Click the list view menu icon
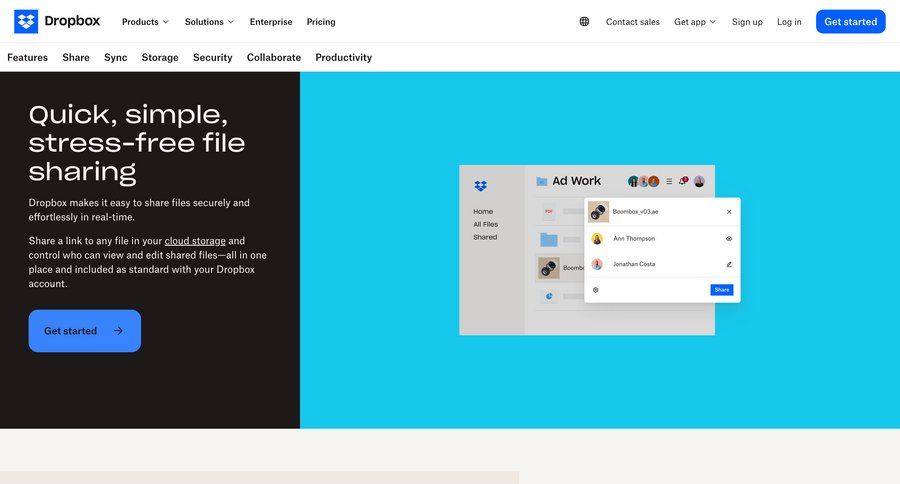 [x=669, y=181]
